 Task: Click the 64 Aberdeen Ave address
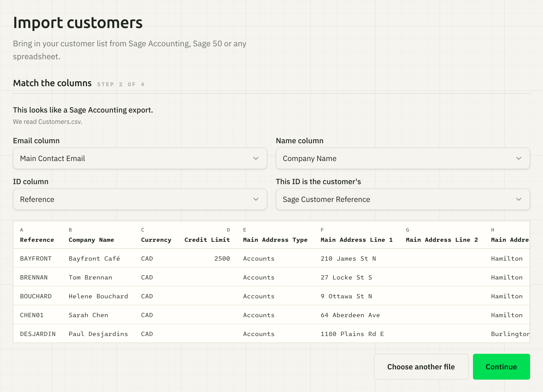click(350, 315)
